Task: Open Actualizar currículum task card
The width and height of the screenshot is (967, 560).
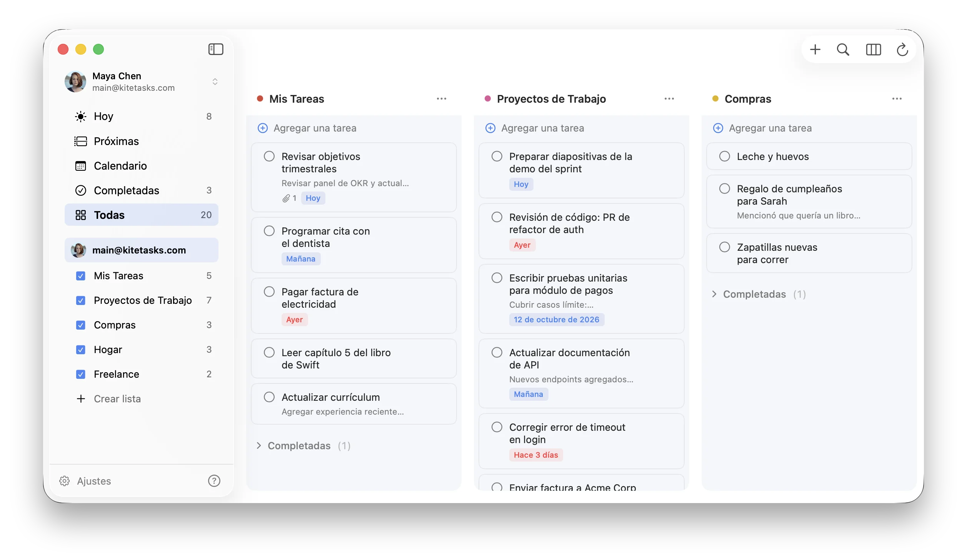Action: click(354, 404)
